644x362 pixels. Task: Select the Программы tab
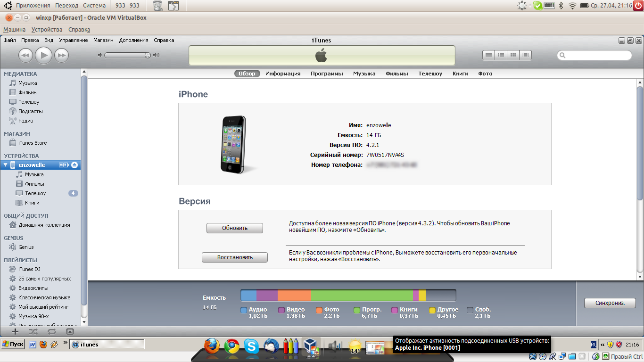[327, 74]
